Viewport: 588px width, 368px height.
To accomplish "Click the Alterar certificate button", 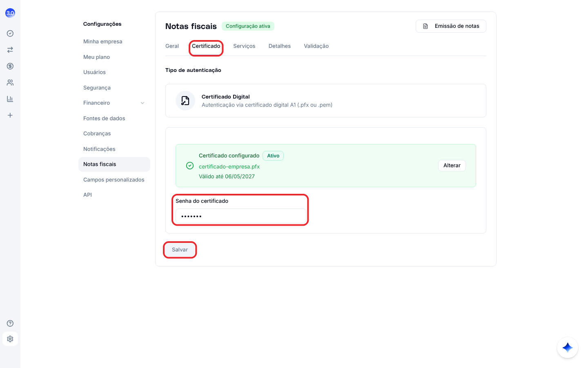I will coord(452,166).
